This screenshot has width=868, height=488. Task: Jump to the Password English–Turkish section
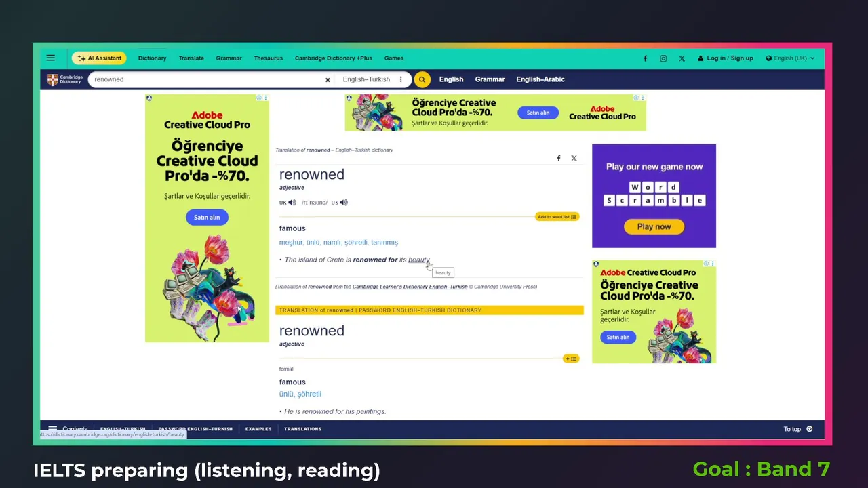195,429
